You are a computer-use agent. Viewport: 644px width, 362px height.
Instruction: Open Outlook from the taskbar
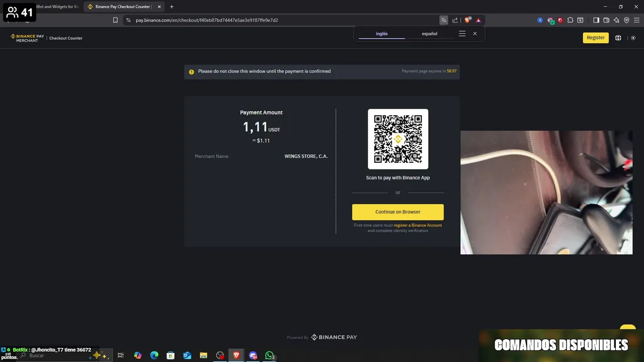point(187,355)
